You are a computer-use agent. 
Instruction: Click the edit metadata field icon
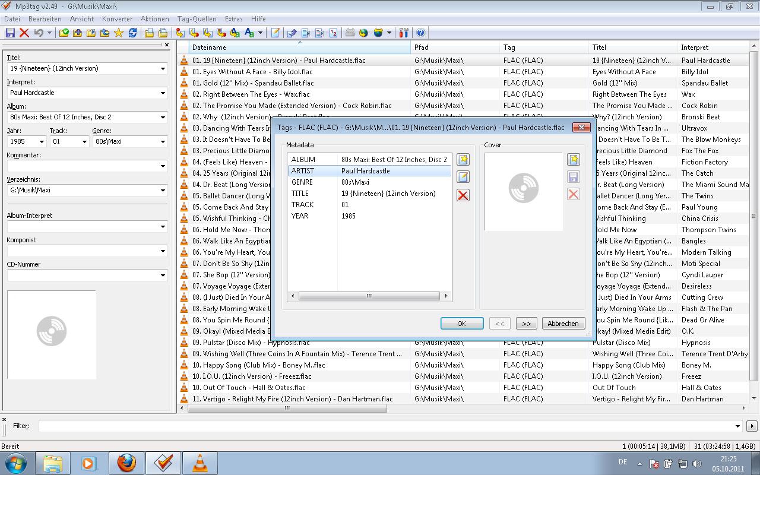[463, 177]
